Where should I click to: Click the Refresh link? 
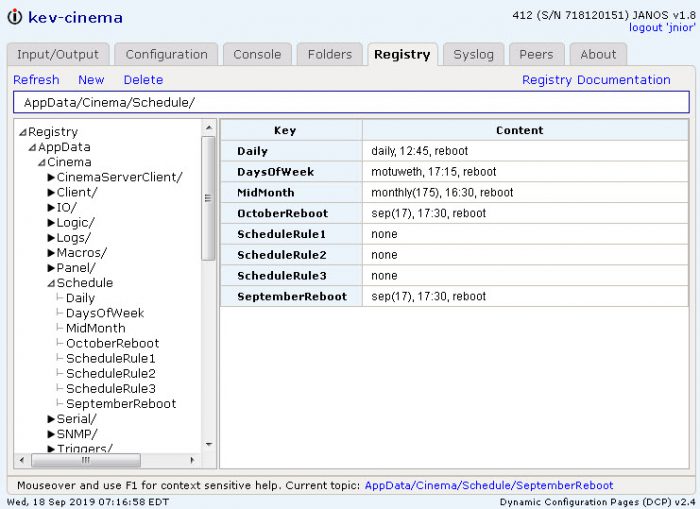click(x=36, y=80)
